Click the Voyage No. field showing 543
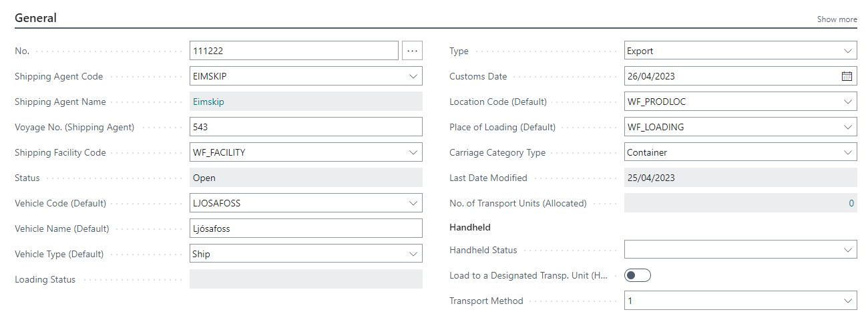Viewport: 868px width, 316px height. pyautogui.click(x=306, y=127)
